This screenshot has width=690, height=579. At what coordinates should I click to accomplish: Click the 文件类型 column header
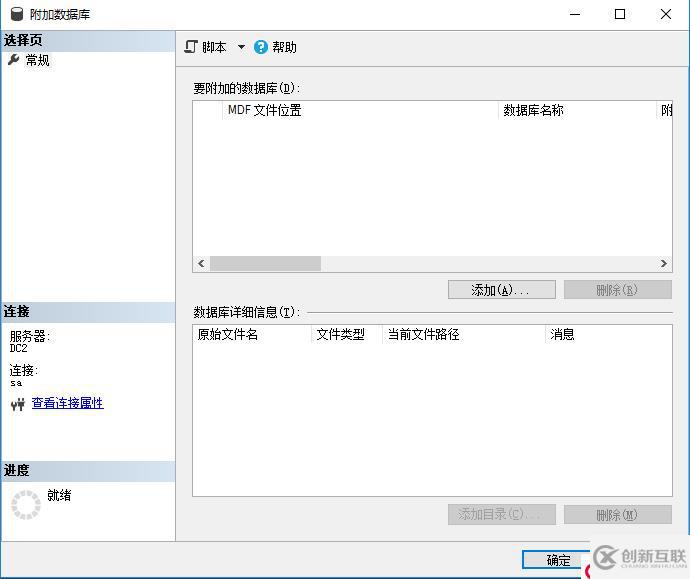tap(347, 334)
